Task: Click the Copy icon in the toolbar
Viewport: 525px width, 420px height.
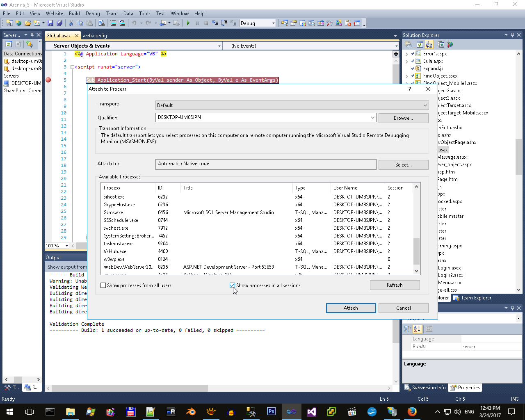Action: [x=80, y=23]
